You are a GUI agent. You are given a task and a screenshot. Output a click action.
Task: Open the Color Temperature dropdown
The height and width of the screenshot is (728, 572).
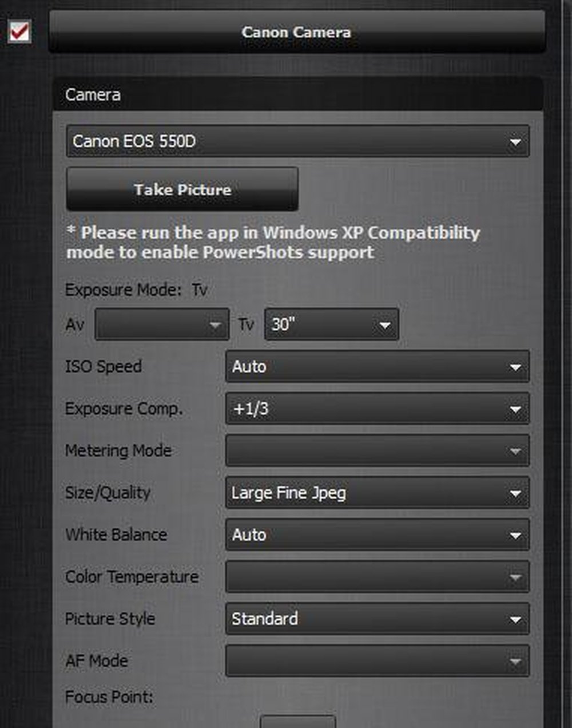click(378, 577)
